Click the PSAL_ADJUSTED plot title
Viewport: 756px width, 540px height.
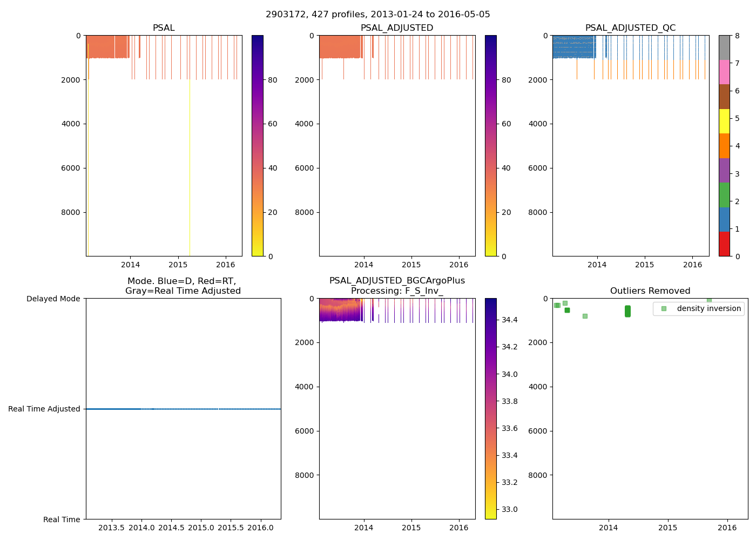tap(397, 28)
